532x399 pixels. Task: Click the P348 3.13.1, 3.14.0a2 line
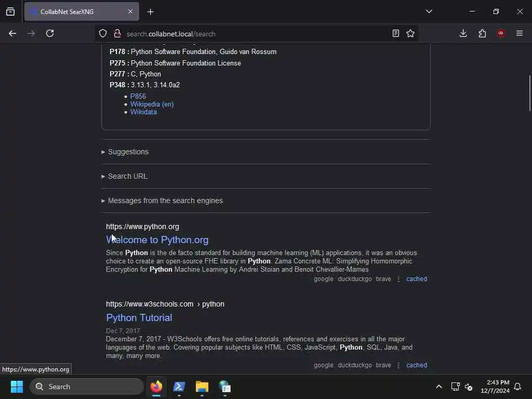[x=144, y=85]
